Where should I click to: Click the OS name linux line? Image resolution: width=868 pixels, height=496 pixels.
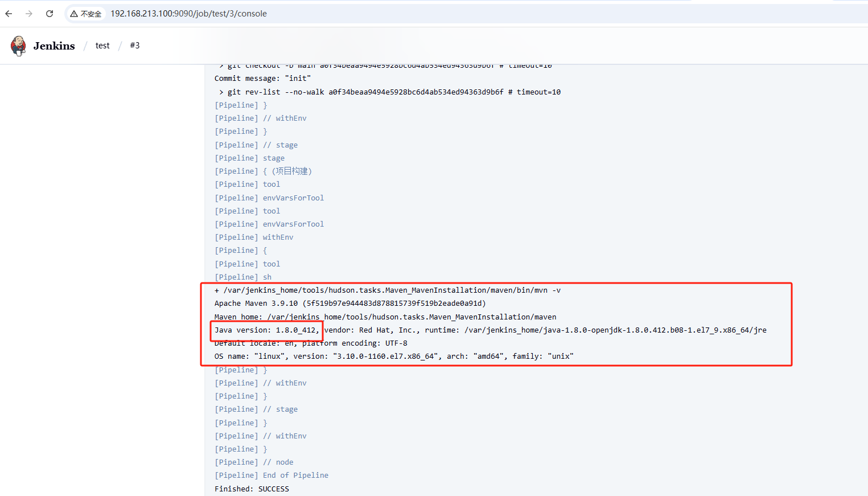[x=394, y=356]
